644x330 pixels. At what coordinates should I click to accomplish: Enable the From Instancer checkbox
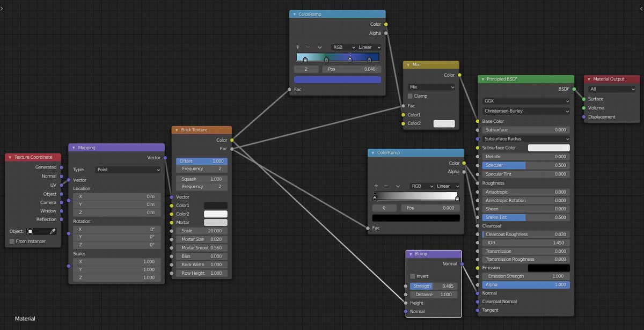click(12, 241)
